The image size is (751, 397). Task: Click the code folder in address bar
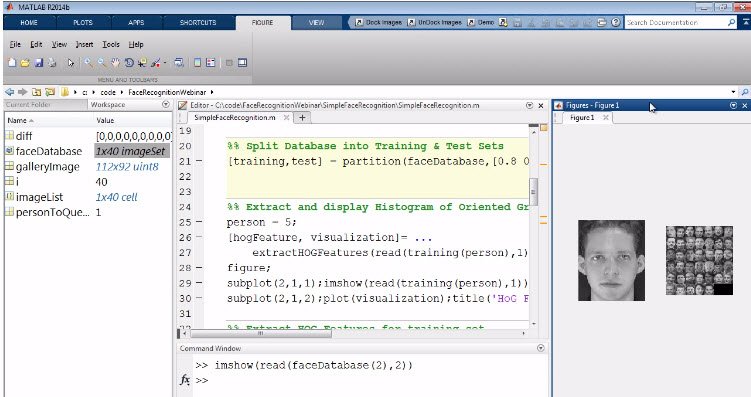click(x=108, y=92)
